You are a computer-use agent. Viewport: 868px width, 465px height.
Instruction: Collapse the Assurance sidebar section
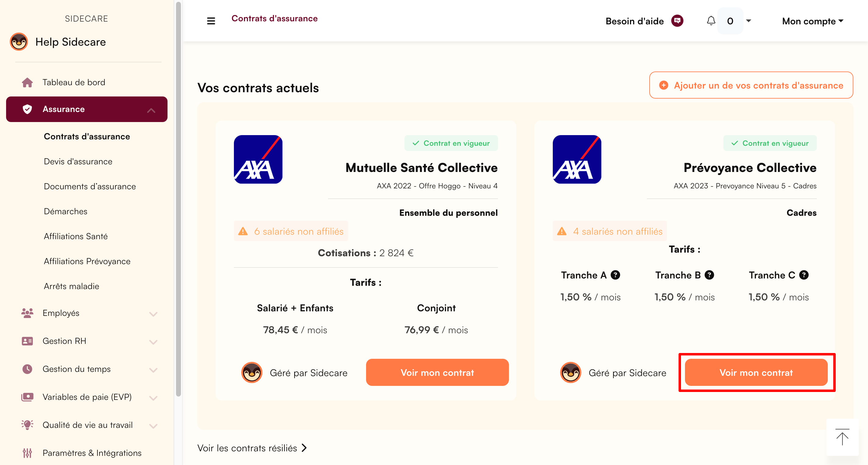click(x=151, y=110)
